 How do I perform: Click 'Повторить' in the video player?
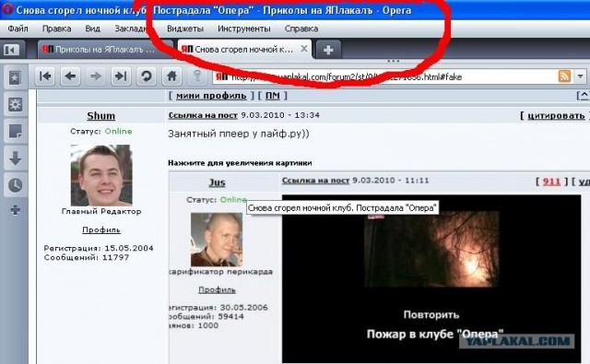(431, 314)
